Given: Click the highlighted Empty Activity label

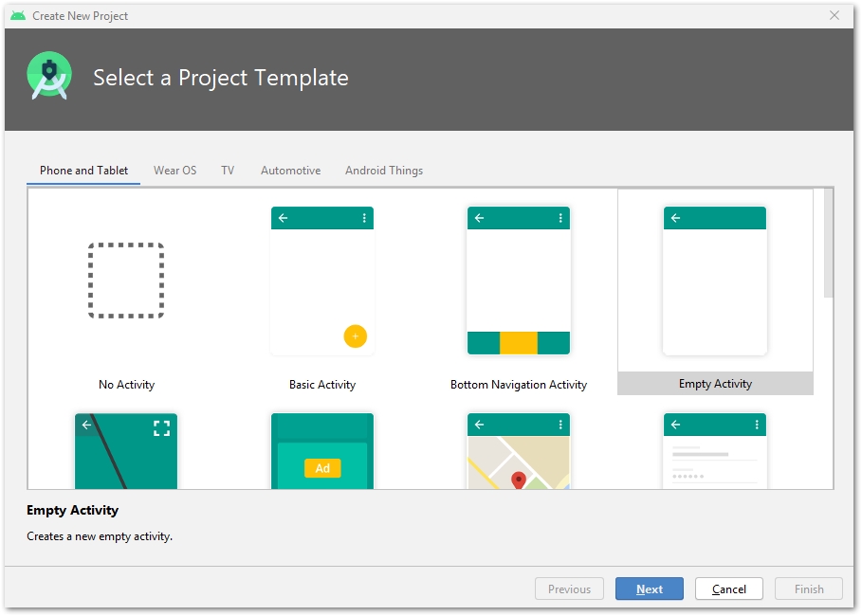Looking at the screenshot, I should [x=715, y=384].
